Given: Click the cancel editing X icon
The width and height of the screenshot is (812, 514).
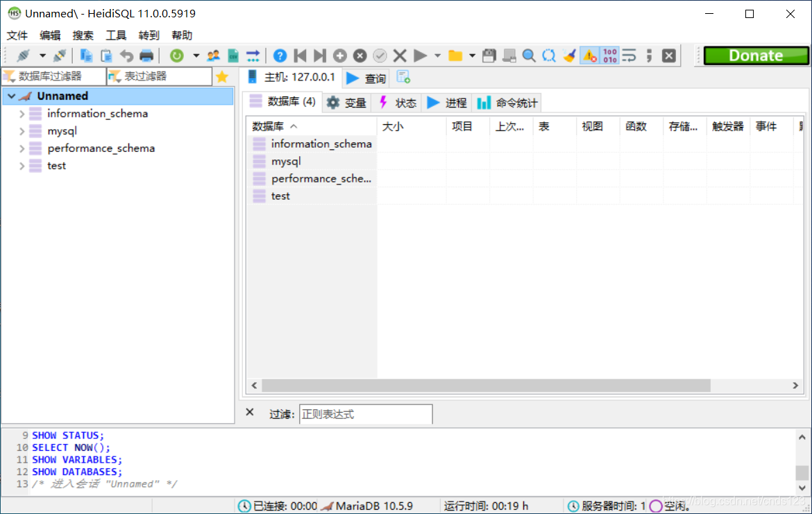Looking at the screenshot, I should pyautogui.click(x=400, y=55).
